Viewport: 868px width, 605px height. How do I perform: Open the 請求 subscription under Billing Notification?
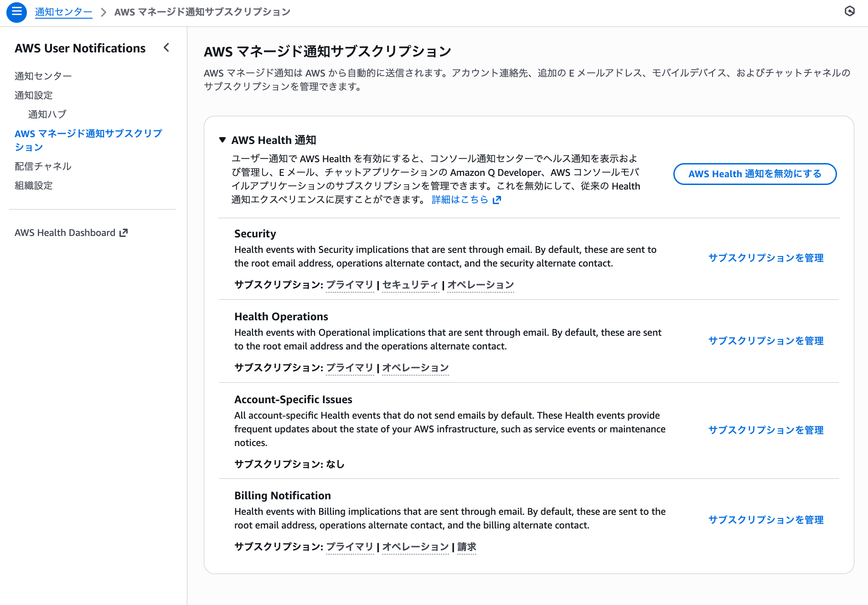coord(466,547)
